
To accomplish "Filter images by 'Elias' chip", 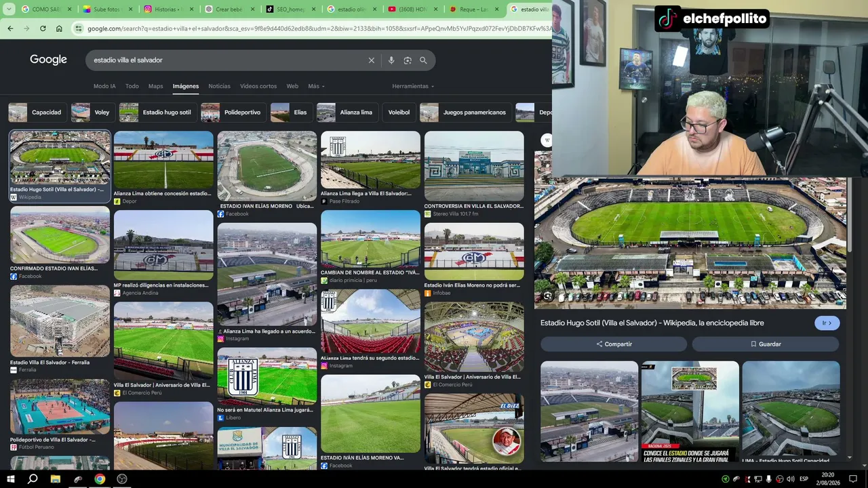I will 291,113.
